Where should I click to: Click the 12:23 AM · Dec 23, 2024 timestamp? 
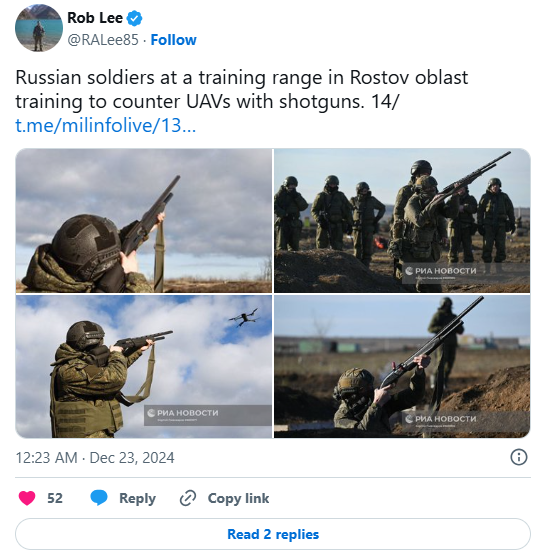click(x=95, y=458)
